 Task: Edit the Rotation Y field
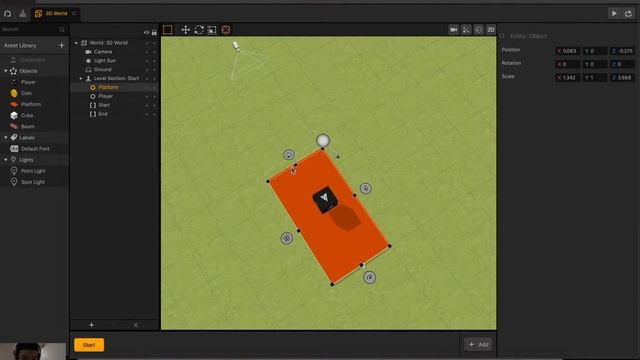coord(595,64)
